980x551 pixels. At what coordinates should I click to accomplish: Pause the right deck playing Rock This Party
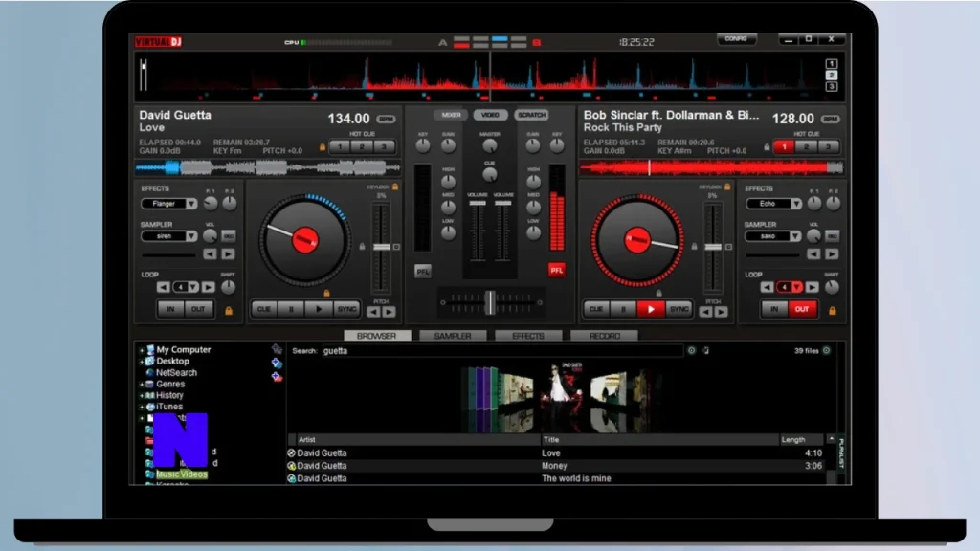623,309
